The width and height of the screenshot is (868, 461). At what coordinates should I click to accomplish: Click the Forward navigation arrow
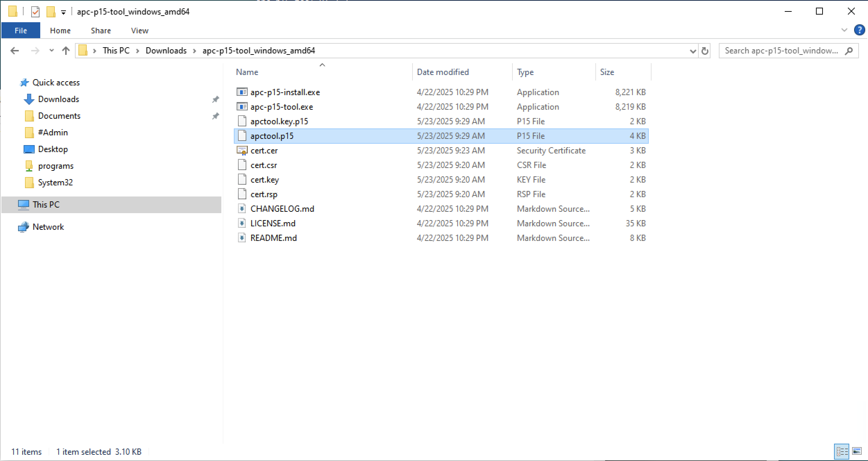35,51
